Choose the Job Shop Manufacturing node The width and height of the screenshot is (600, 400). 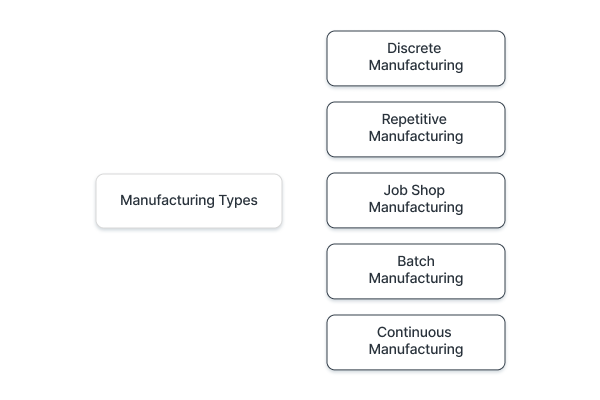[x=416, y=200]
